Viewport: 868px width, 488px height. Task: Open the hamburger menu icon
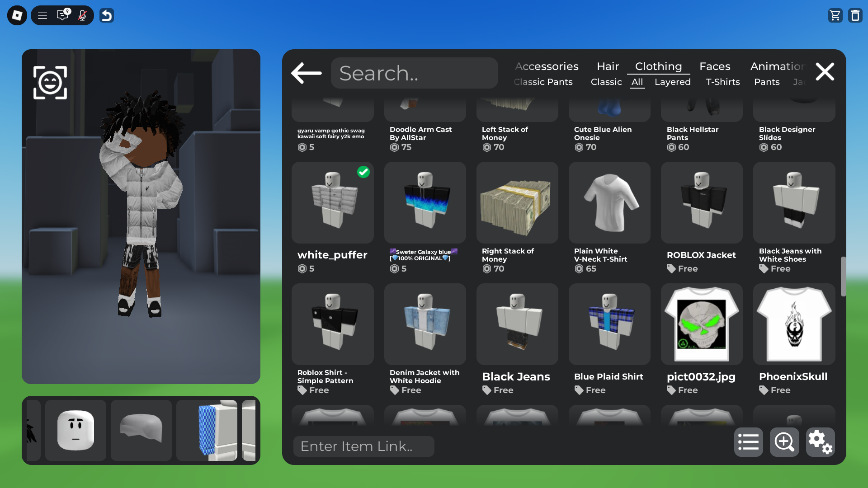(42, 15)
